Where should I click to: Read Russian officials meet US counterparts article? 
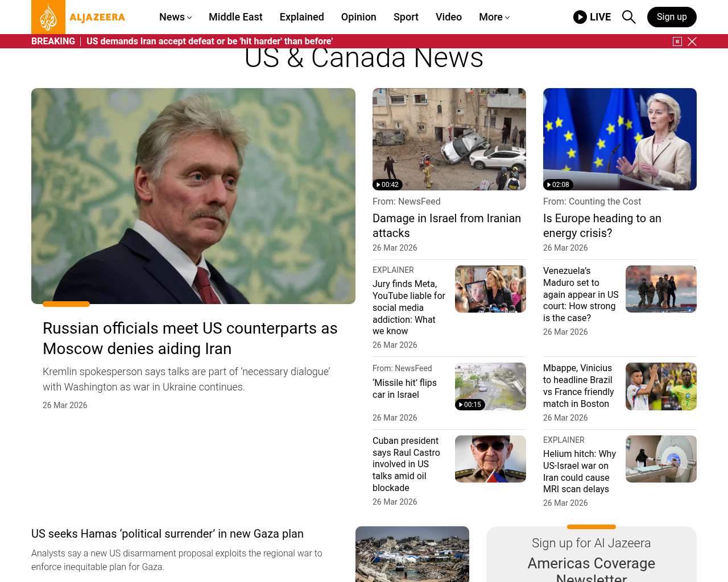tap(190, 338)
